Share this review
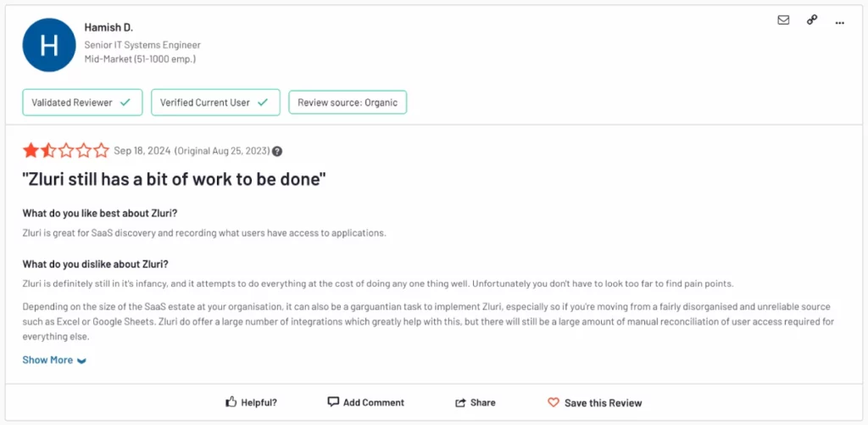This screenshot has height=425, width=868. pos(475,403)
